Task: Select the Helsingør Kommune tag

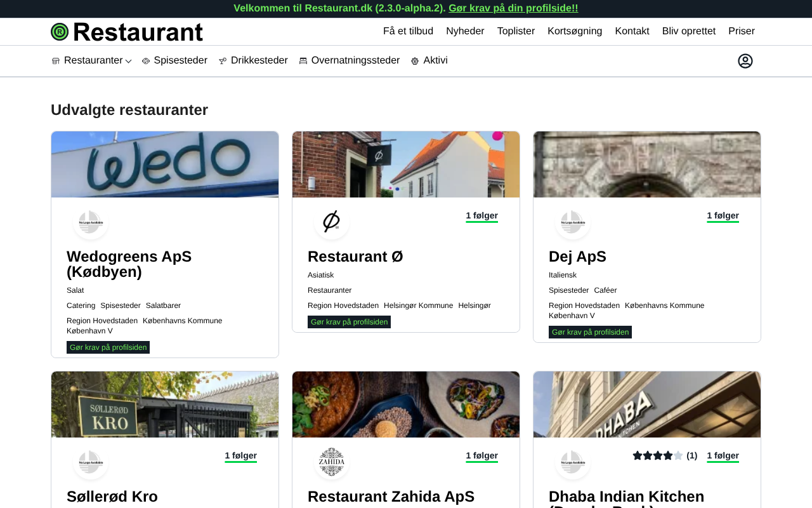Action: [x=419, y=305]
